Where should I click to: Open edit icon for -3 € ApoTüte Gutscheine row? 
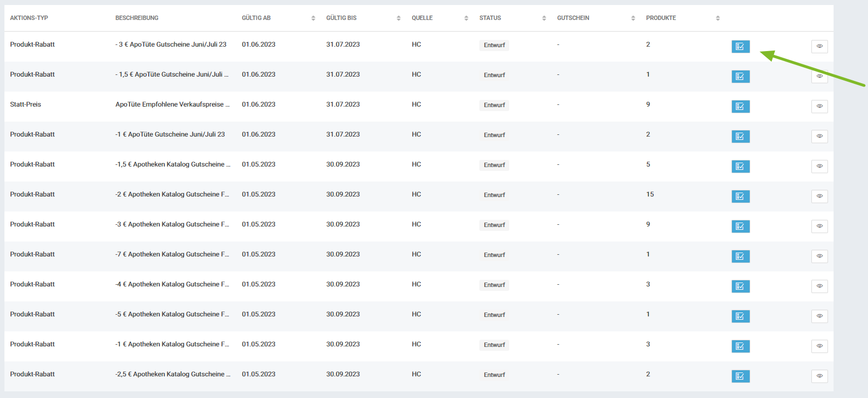740,47
